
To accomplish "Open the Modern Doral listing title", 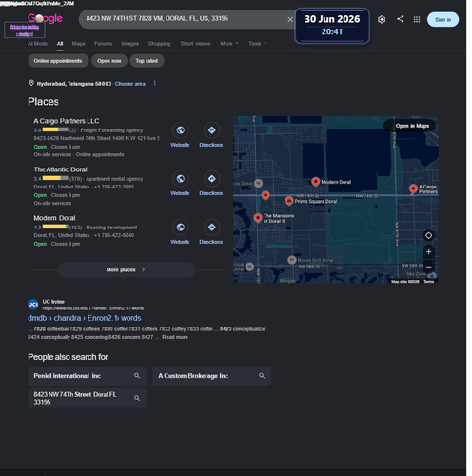I will [x=54, y=218].
